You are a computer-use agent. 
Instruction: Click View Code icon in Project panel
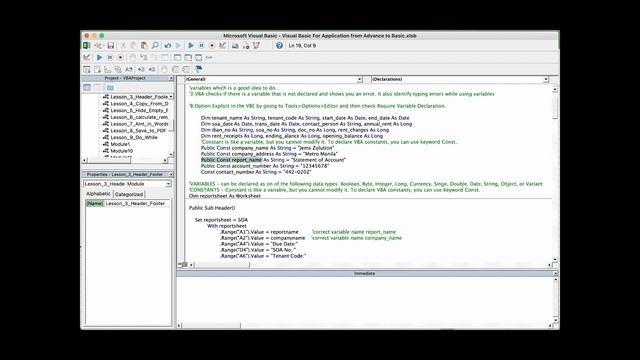87,87
